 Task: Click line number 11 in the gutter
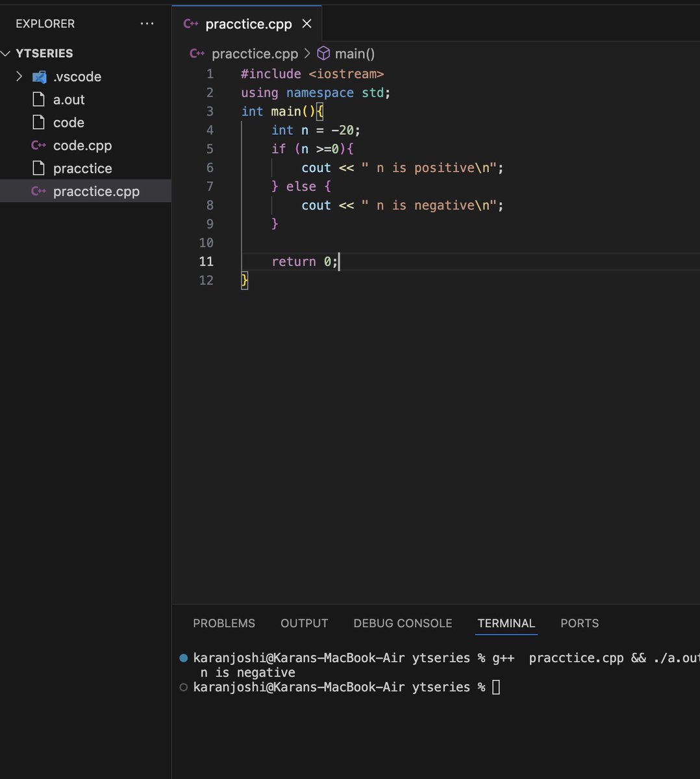[x=206, y=261]
